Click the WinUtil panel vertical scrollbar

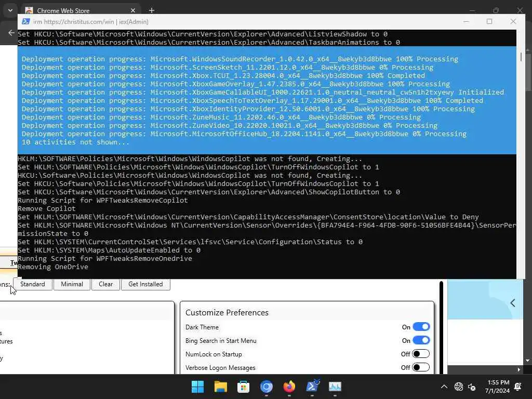click(x=441, y=327)
